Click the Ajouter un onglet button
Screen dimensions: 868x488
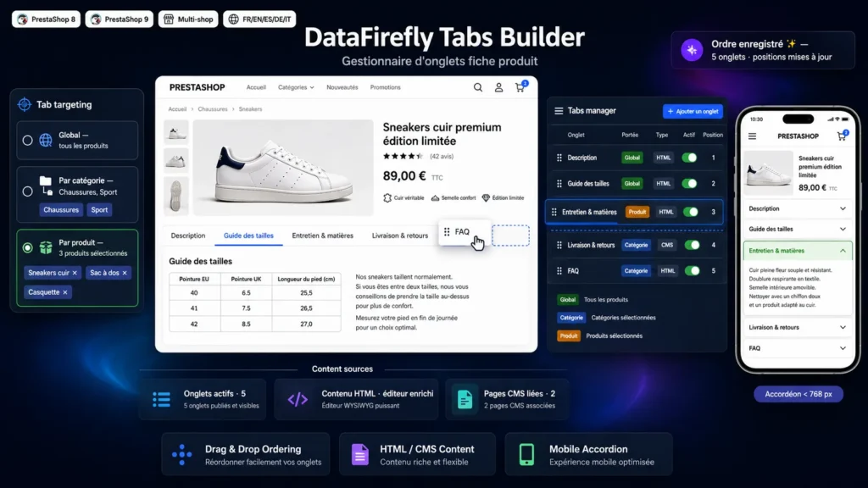(x=693, y=111)
